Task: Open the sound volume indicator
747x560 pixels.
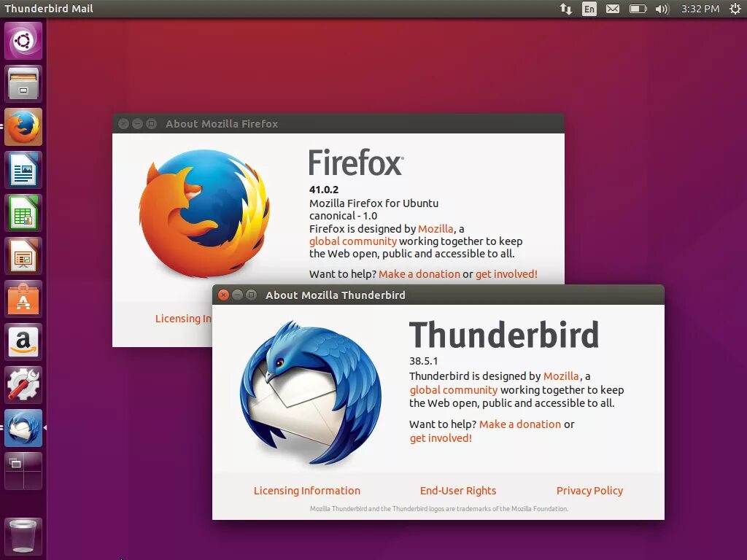Action: point(662,9)
